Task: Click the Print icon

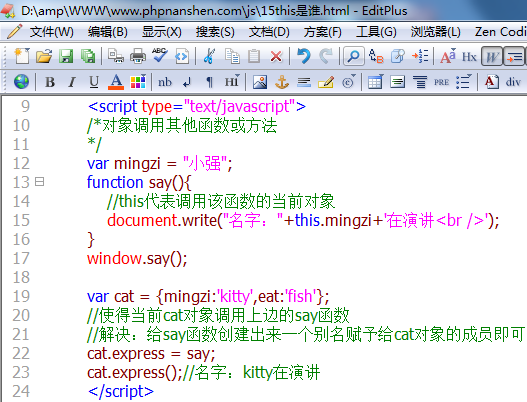Action: point(138,56)
